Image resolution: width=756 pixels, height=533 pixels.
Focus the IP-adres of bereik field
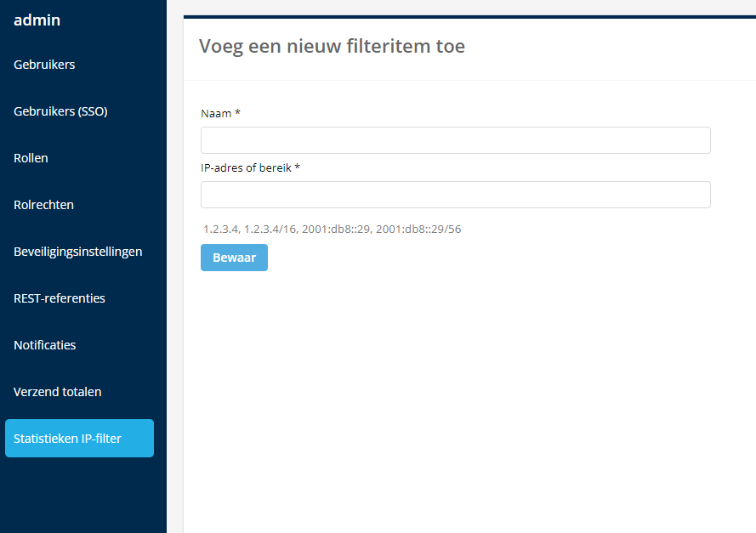pyautogui.click(x=455, y=194)
